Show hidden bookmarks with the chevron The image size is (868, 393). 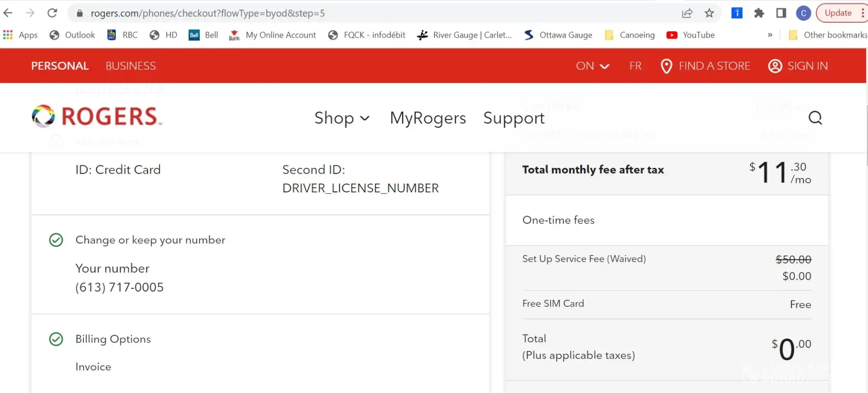770,35
